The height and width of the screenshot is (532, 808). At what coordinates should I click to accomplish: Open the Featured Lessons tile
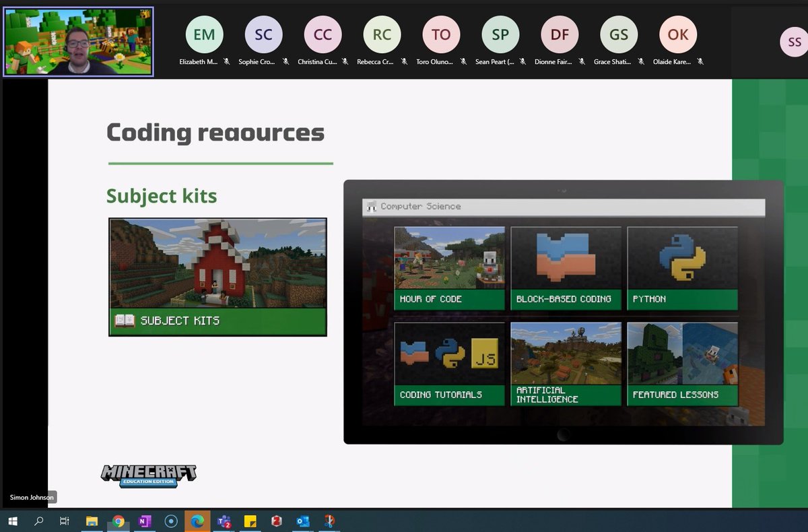coord(682,364)
